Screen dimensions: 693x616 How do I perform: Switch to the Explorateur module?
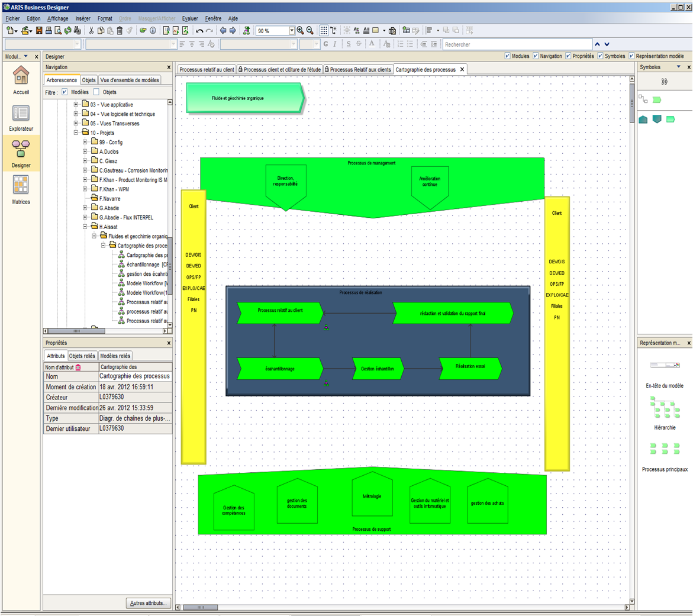tap(21, 117)
